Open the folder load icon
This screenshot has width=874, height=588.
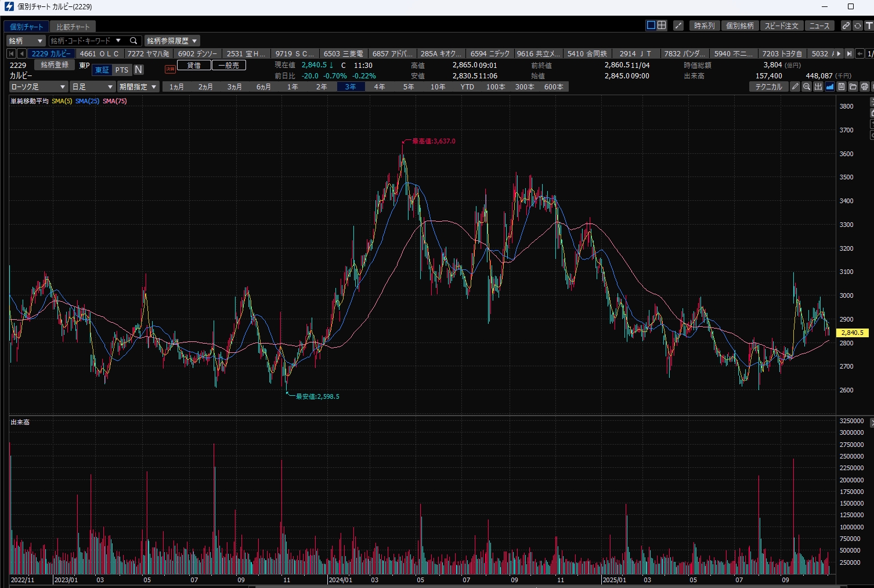point(853,86)
